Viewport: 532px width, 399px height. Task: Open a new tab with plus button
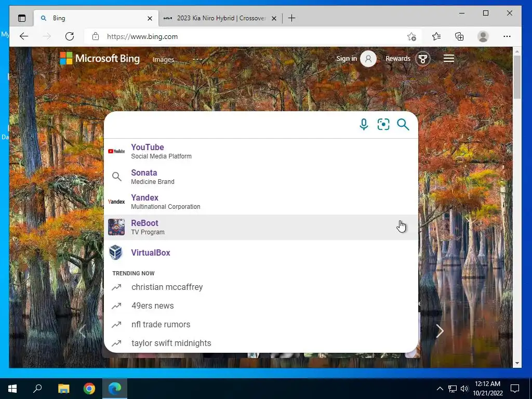pyautogui.click(x=292, y=18)
